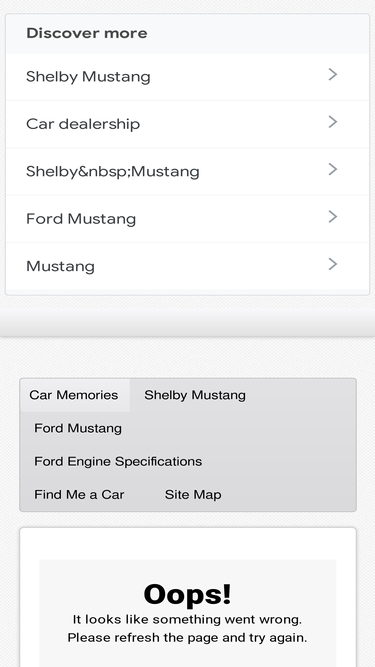This screenshot has height=667, width=375.
Task: Click the 'something went wrong' message line
Action: 187,619
